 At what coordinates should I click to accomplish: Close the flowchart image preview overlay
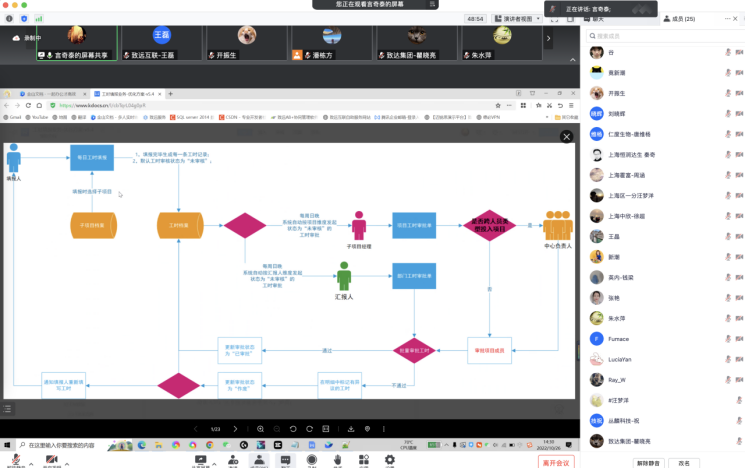pyautogui.click(x=567, y=137)
